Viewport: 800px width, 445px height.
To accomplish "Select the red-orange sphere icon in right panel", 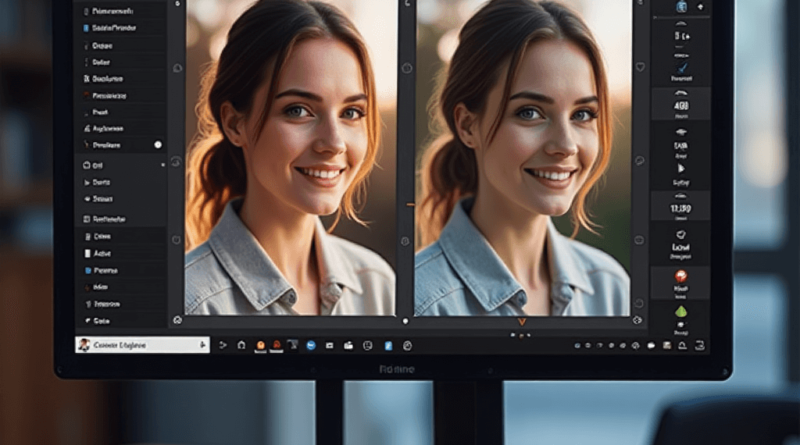I will 681,276.
